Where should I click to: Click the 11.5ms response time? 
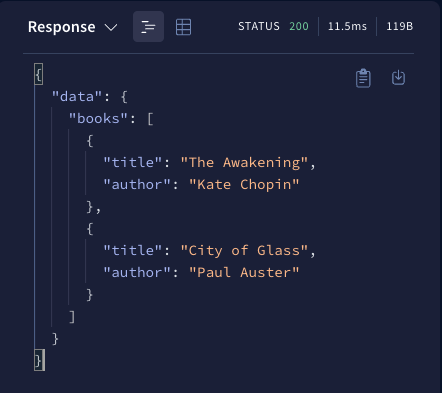click(347, 26)
